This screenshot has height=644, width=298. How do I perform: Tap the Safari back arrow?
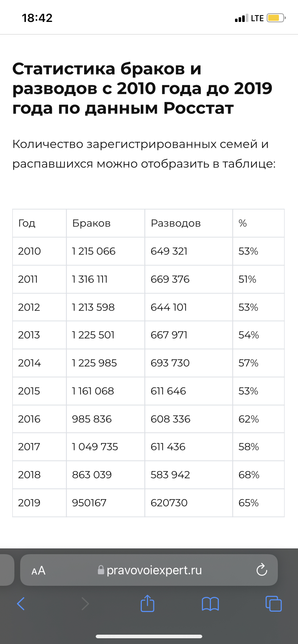pos(21,604)
